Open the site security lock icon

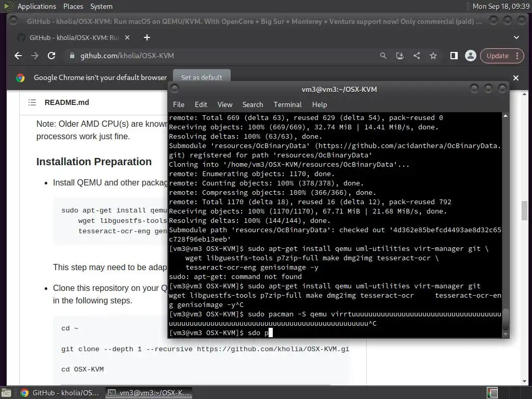(x=72, y=56)
